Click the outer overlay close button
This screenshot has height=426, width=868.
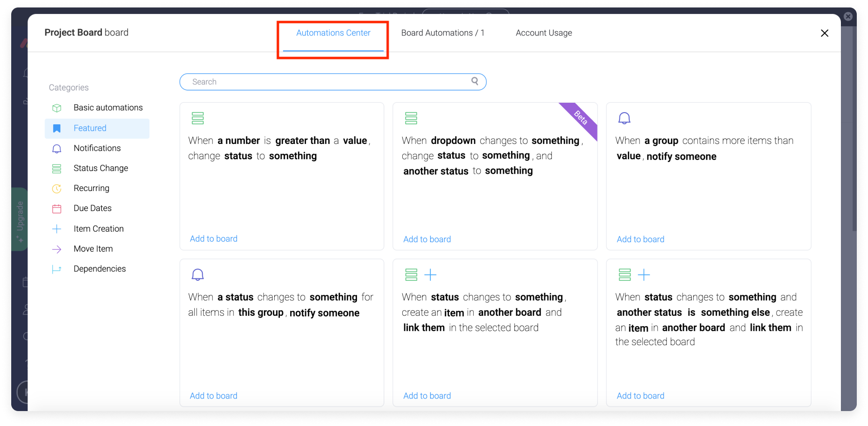point(848,17)
